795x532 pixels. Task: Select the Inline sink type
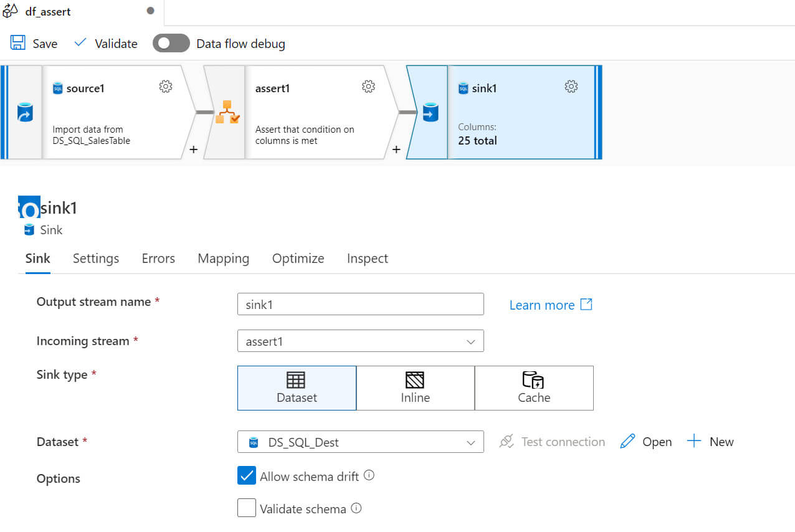tap(416, 387)
